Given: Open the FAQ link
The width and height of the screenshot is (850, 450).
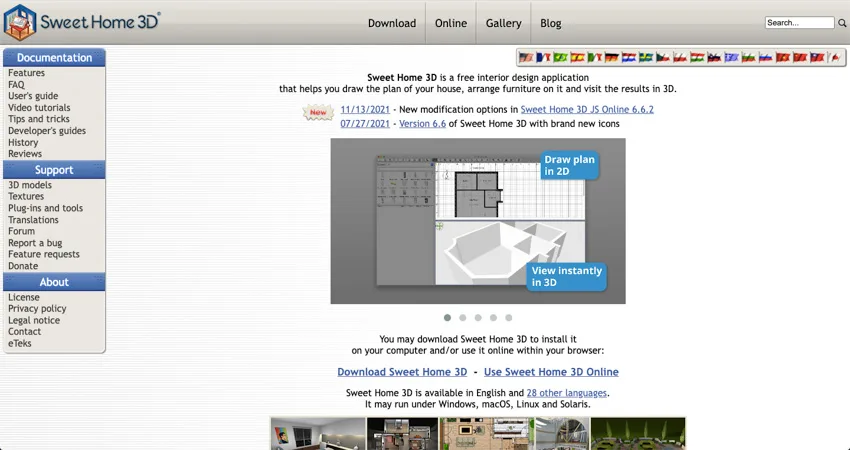Looking at the screenshot, I should pyautogui.click(x=16, y=85).
